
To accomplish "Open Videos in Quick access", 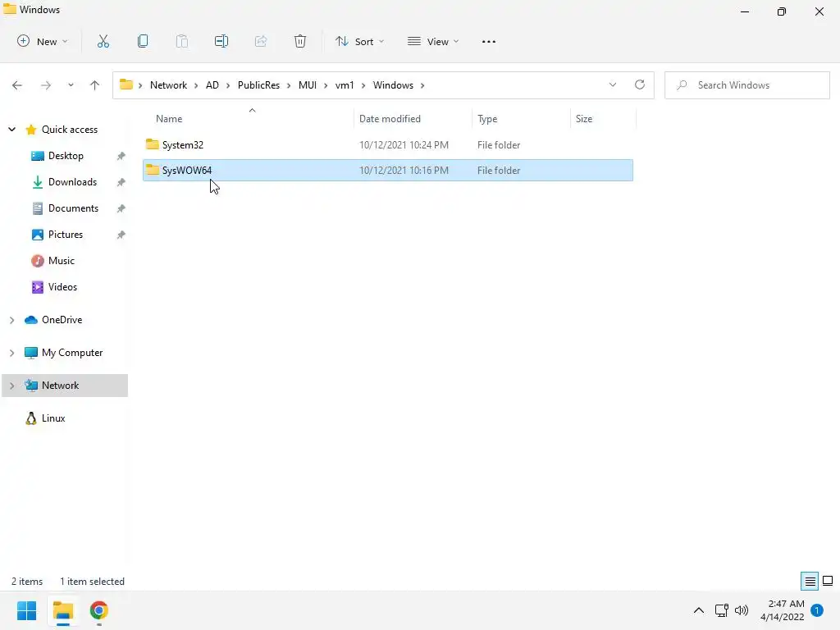I will pyautogui.click(x=62, y=287).
